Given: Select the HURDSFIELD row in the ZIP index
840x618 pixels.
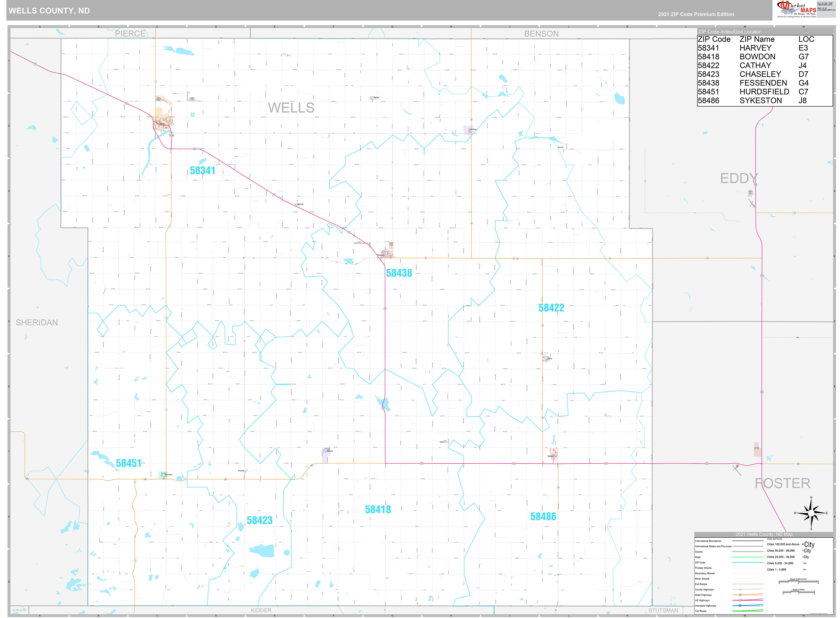Looking at the screenshot, I should pyautogui.click(x=763, y=91).
